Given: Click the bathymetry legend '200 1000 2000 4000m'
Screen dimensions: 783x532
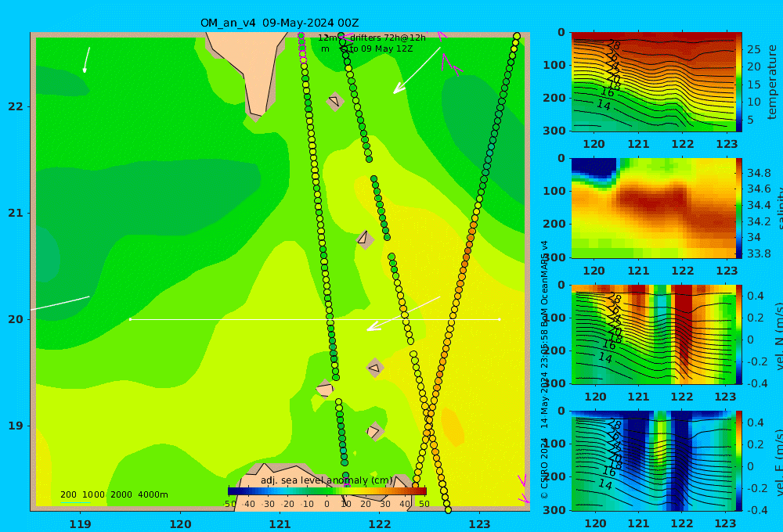Looking at the screenshot, I should pos(114,494).
